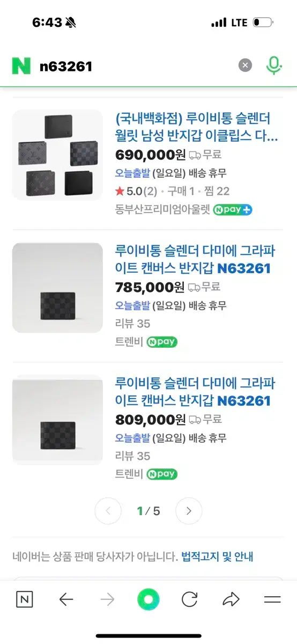Tap the wallet thumbnail of 785,000원 item
The height and width of the screenshot is (644, 297).
pyautogui.click(x=57, y=288)
